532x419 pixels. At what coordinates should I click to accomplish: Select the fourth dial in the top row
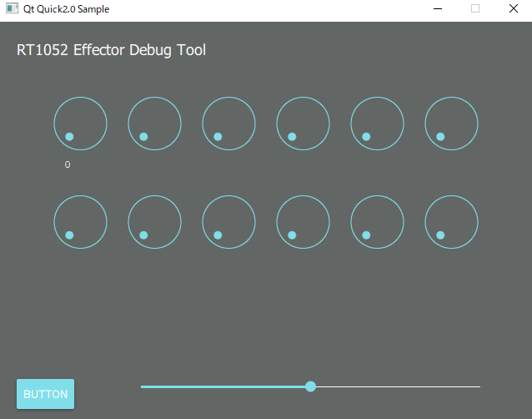(303, 124)
